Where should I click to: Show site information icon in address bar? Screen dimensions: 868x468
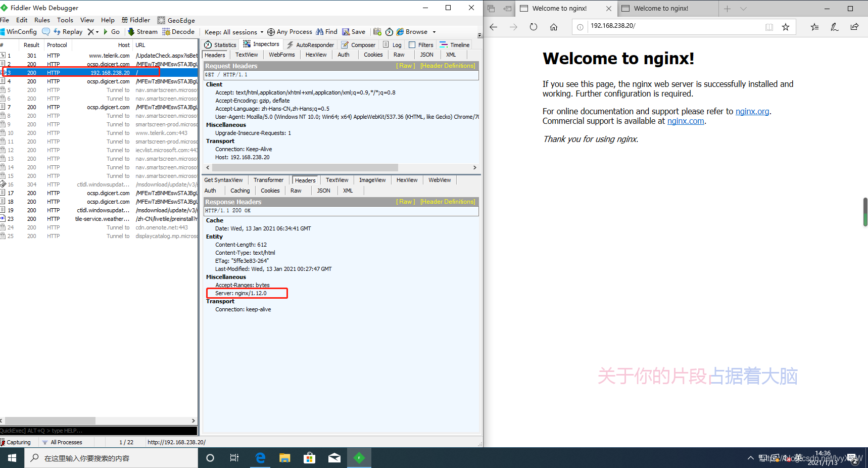(580, 27)
